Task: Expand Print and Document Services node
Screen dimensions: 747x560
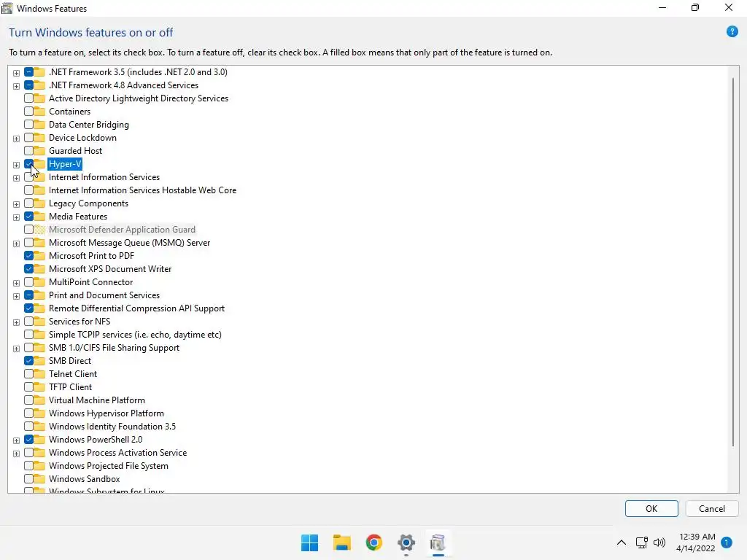Action: click(x=16, y=296)
